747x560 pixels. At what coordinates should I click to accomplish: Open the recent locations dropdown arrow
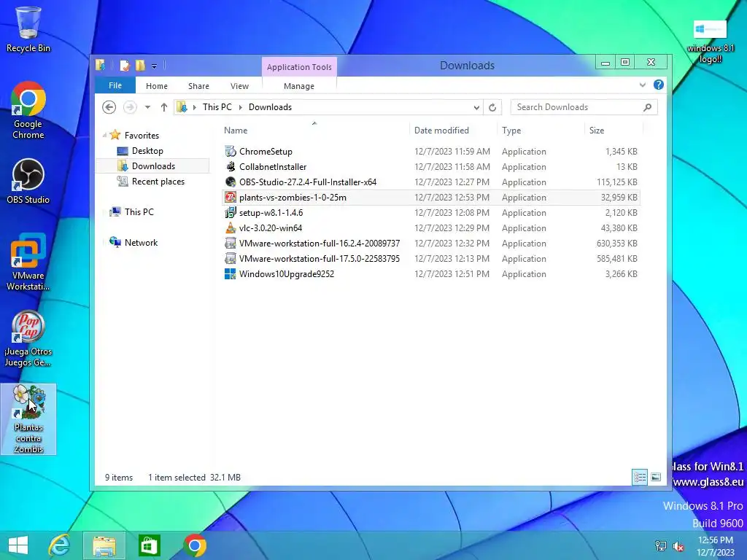tap(147, 107)
